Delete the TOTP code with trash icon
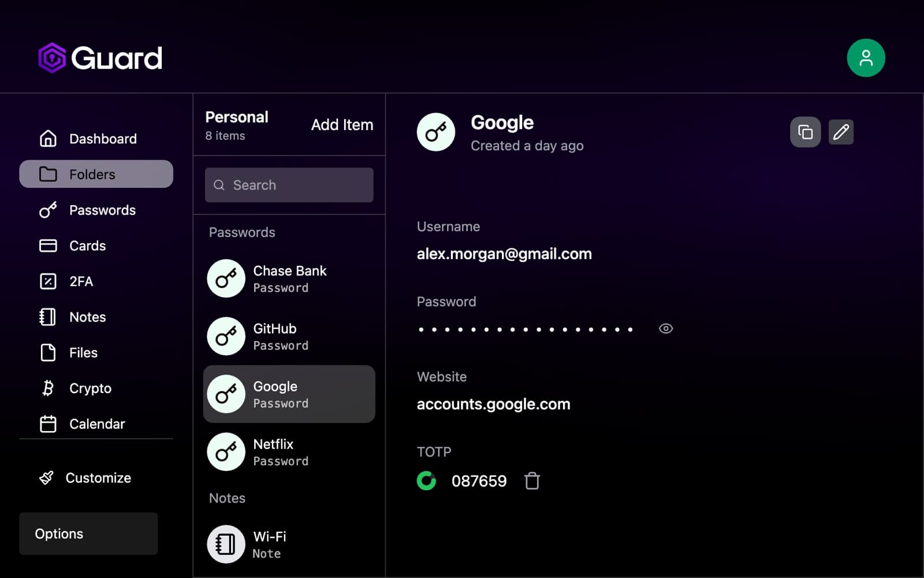924x578 pixels. coord(532,481)
